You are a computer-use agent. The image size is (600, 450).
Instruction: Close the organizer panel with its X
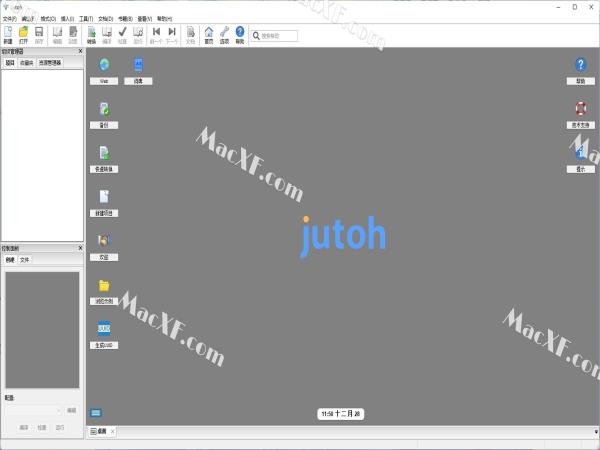[x=80, y=51]
